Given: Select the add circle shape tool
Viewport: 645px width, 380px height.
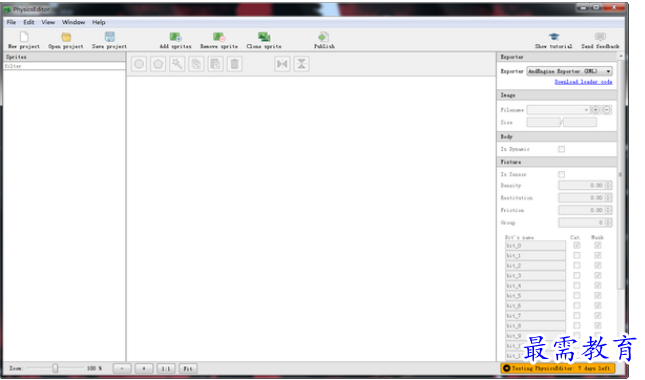Looking at the screenshot, I should click(x=139, y=64).
